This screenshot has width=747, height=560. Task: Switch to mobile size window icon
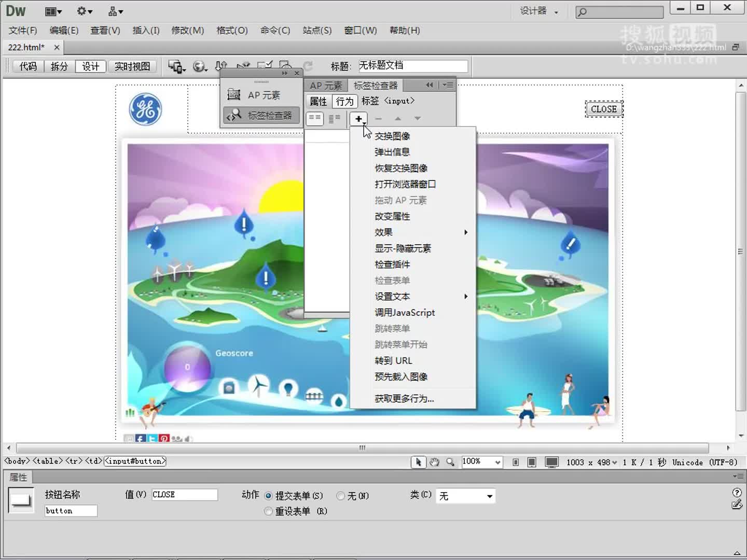pos(516,462)
